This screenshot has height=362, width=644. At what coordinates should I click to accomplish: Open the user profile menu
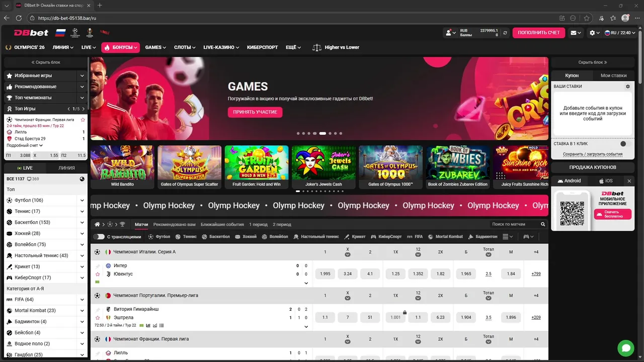click(x=450, y=33)
